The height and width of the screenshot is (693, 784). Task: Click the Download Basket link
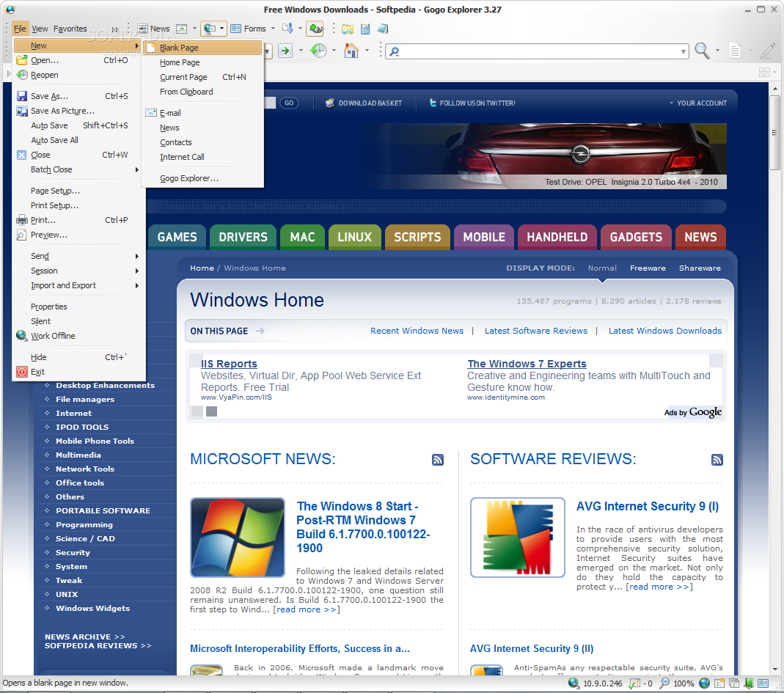(x=364, y=103)
